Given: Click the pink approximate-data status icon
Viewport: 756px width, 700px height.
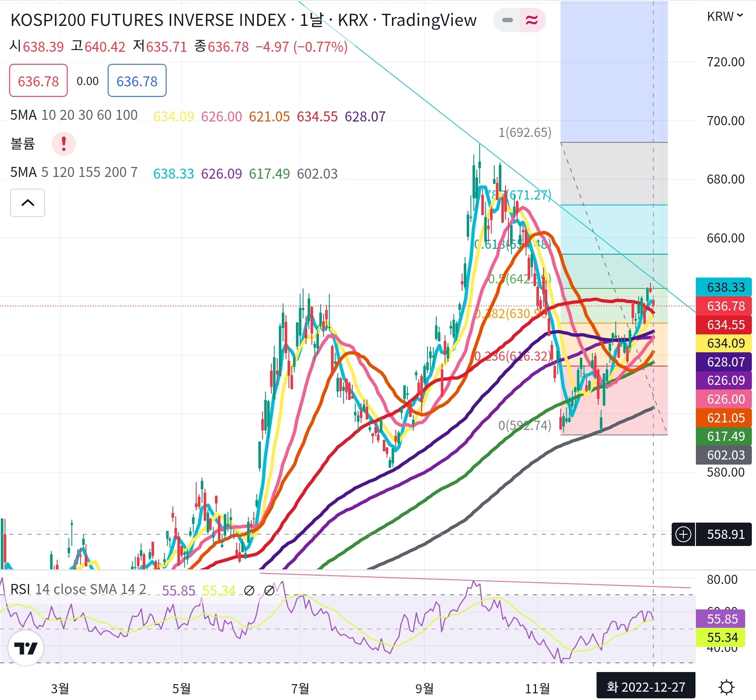Looking at the screenshot, I should [532, 20].
